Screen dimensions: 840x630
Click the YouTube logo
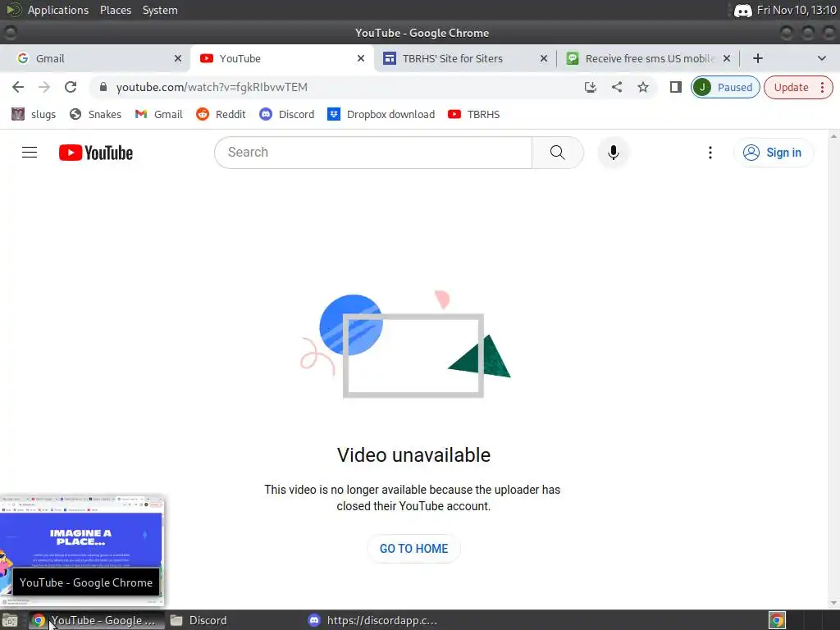point(96,153)
